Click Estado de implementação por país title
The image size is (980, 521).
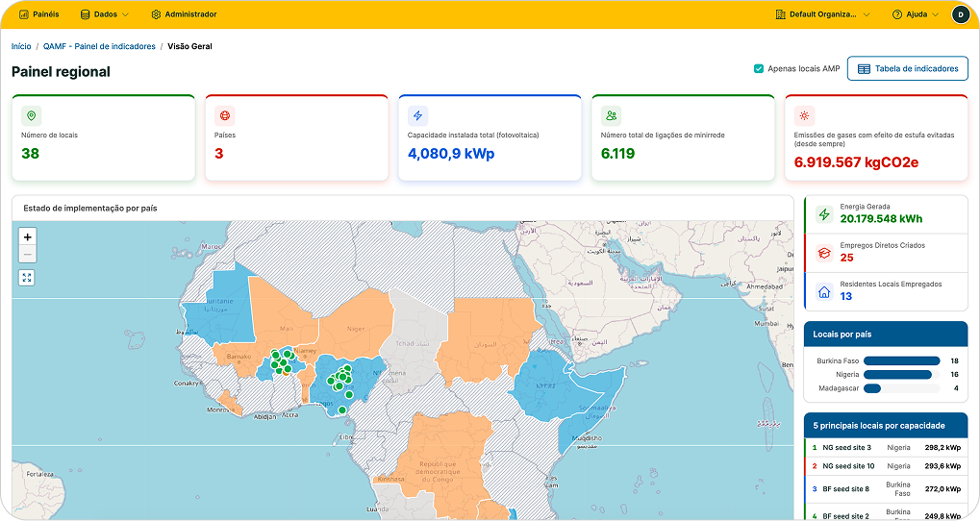point(90,208)
